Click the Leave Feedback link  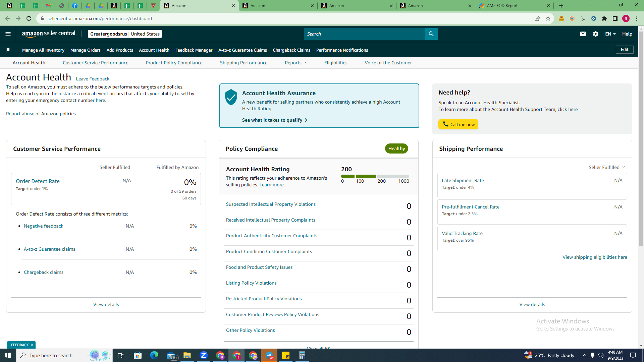click(93, 79)
